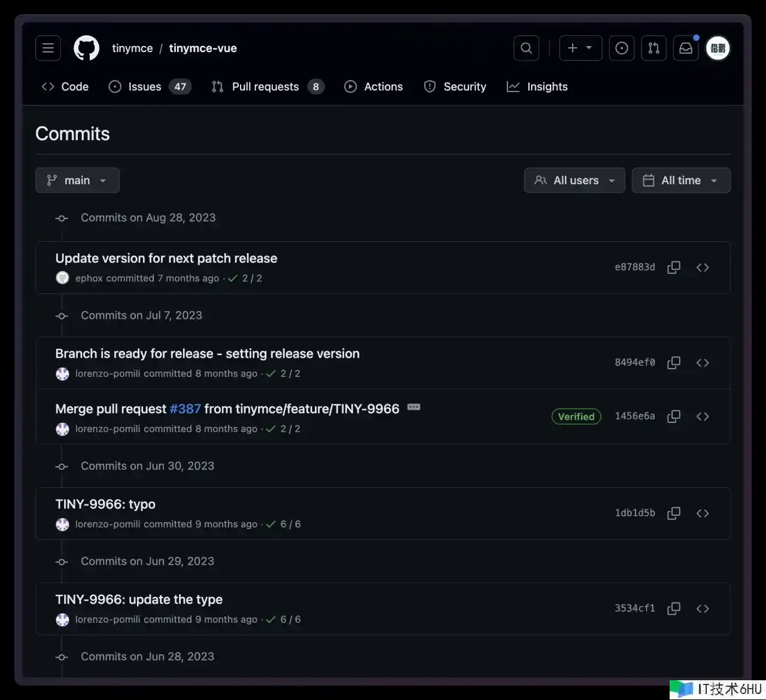Open global pull requests icon in header
This screenshot has width=766, height=700.
pyautogui.click(x=653, y=48)
